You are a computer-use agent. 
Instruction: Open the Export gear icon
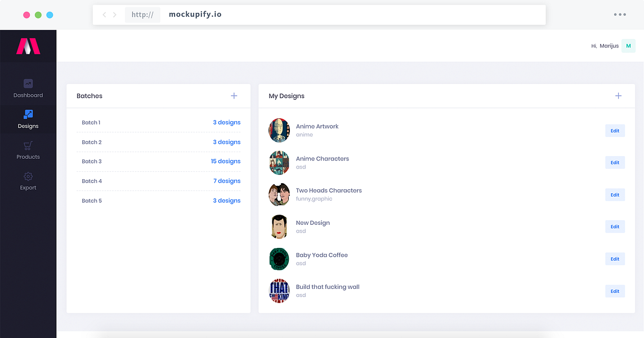[x=28, y=176]
